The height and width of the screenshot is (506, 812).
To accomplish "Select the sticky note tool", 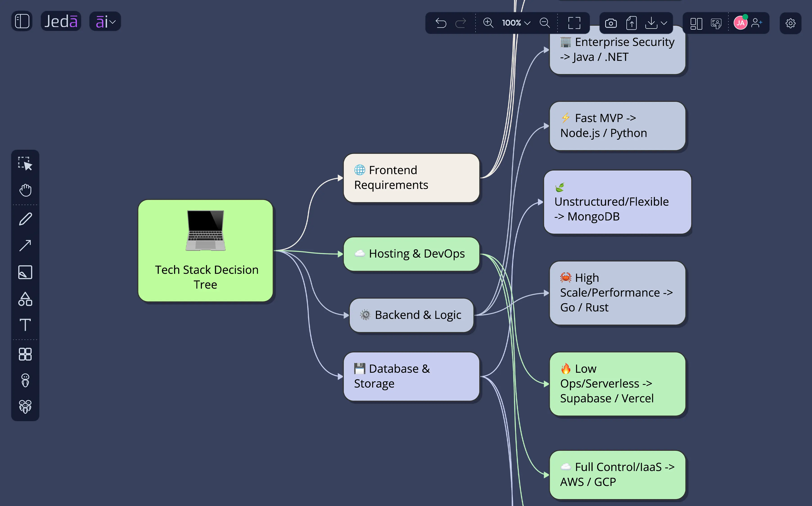I will 25,272.
